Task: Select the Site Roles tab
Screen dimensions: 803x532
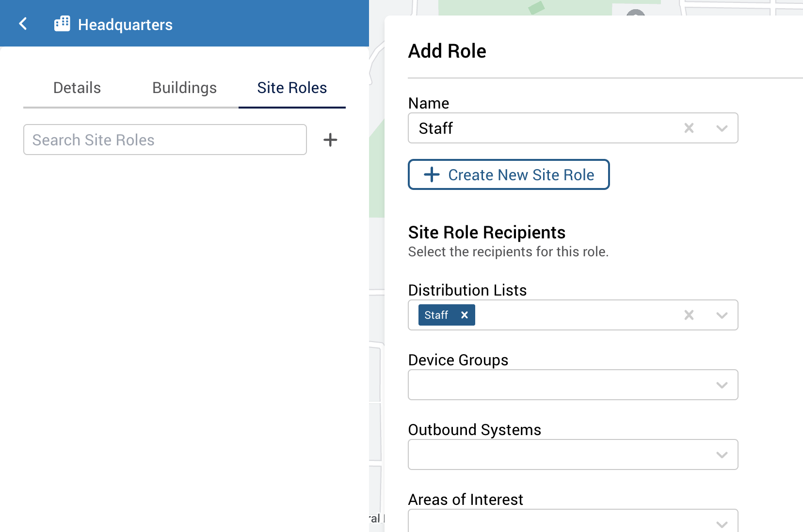Action: (291, 88)
